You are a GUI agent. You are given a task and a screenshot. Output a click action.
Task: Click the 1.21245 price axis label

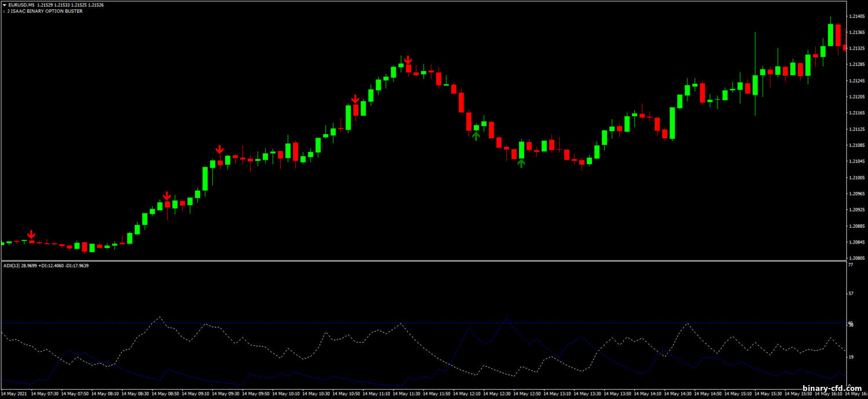(856, 80)
